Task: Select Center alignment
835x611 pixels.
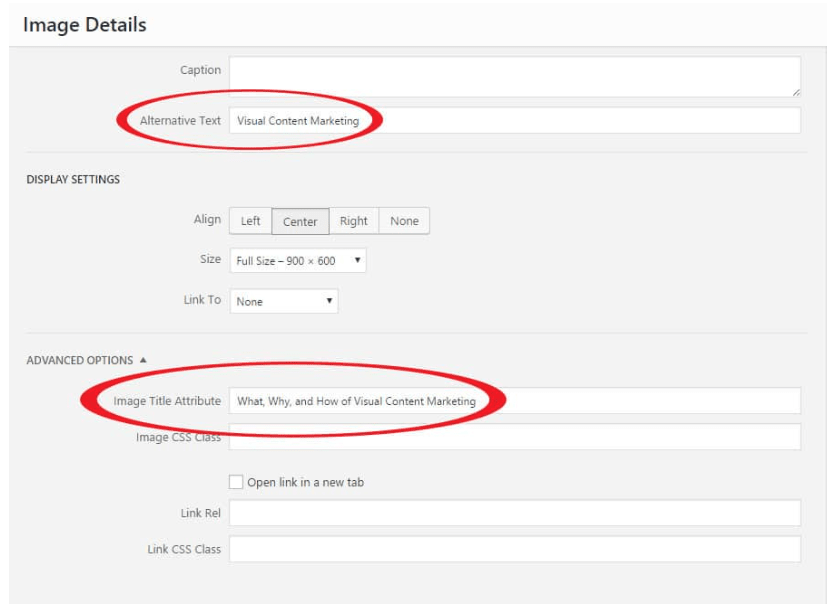Action: [x=300, y=221]
